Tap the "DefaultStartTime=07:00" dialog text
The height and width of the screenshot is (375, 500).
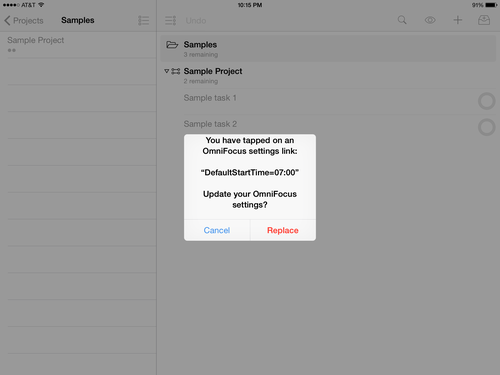tap(250, 172)
